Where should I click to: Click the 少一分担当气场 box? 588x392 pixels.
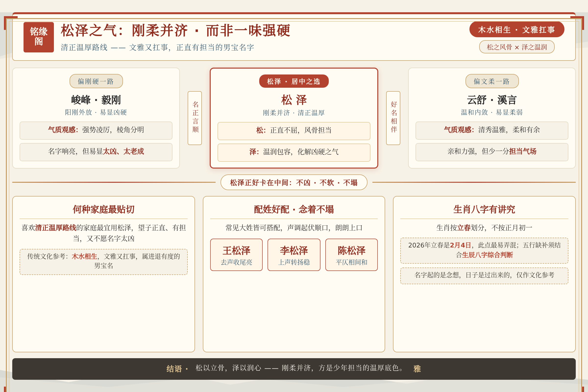492,152
